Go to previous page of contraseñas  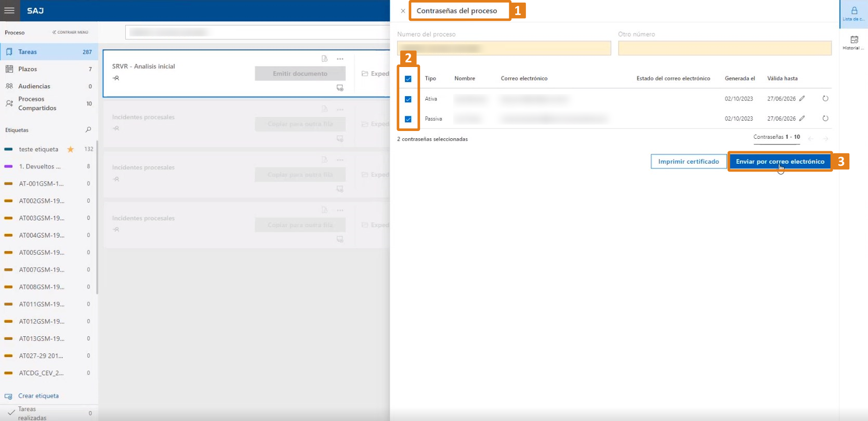[x=811, y=138]
